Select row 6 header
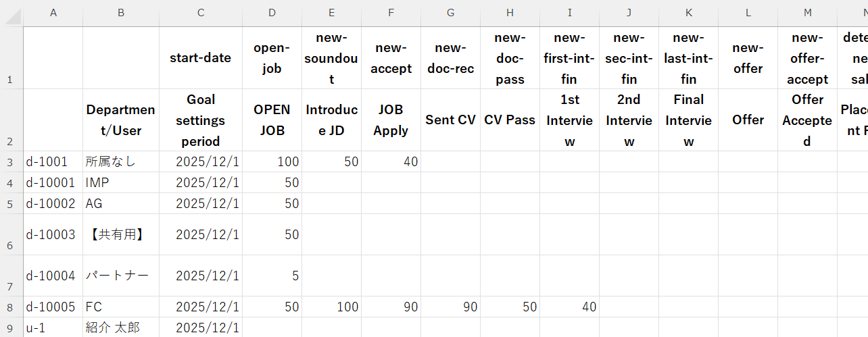The width and height of the screenshot is (868, 337). tap(11, 234)
